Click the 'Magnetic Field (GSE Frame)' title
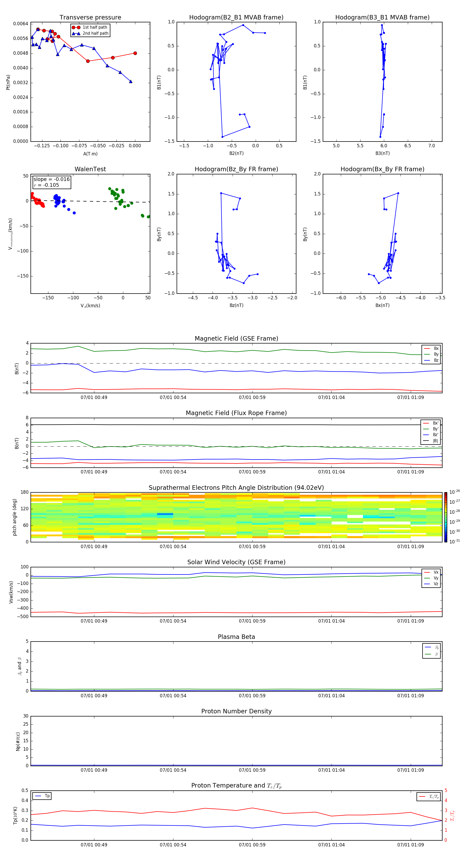The height and width of the screenshot is (868, 473). click(x=236, y=339)
